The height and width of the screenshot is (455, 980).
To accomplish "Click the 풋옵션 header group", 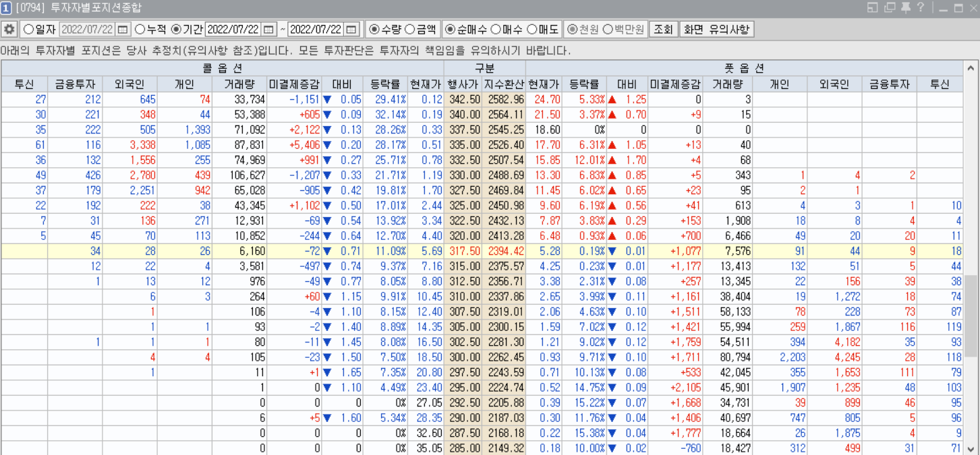I will click(744, 68).
